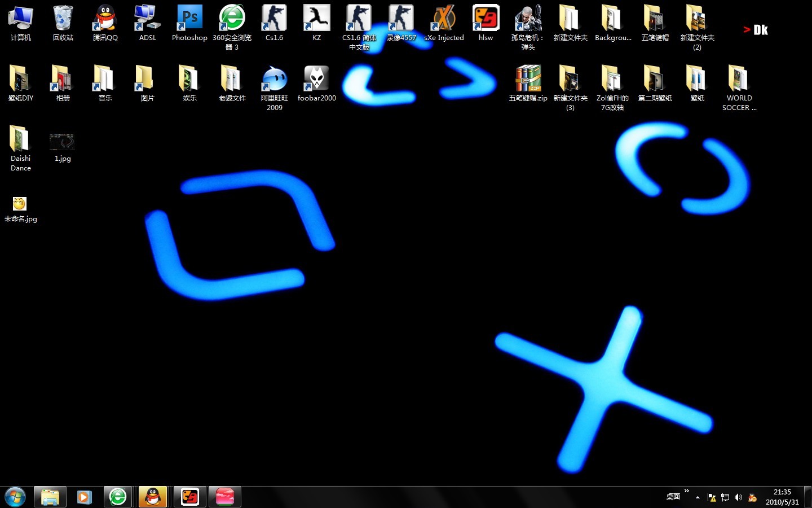Image resolution: width=812 pixels, height=508 pixels.
Task: Select the 音乐 folder shortcut
Action: point(105,84)
